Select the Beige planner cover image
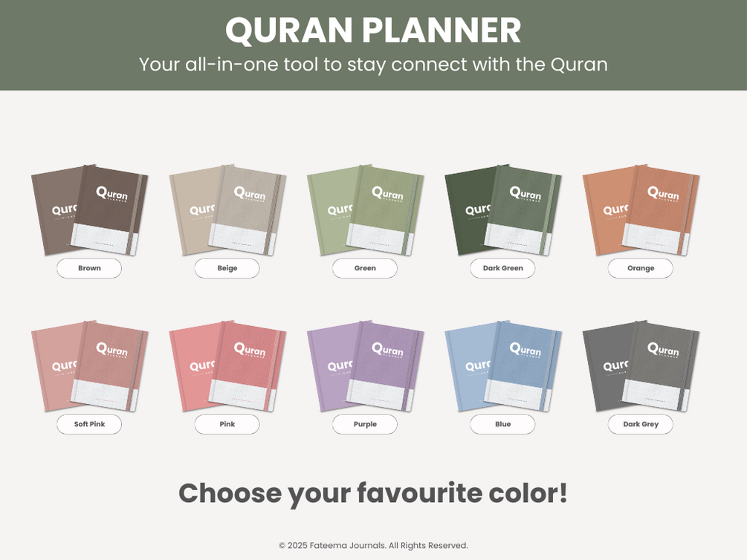Viewport: 747px width, 560px height. [227, 210]
